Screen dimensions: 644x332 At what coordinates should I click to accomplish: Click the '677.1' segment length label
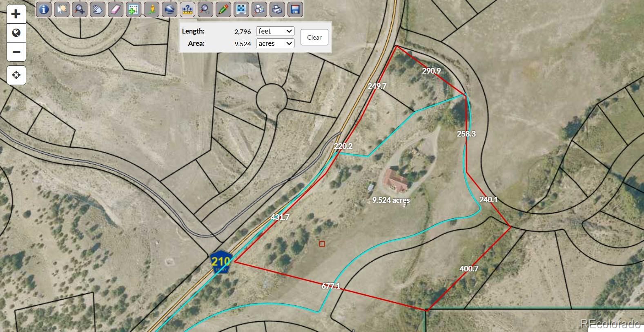tap(331, 286)
